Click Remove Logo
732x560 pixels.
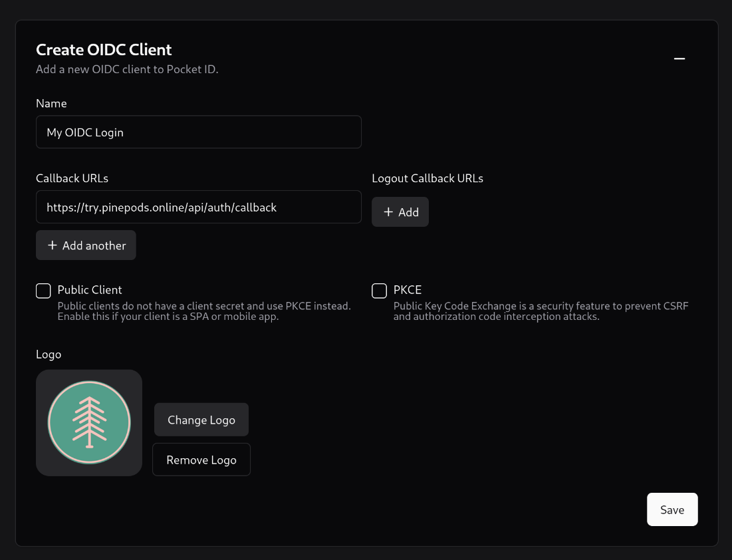(x=201, y=459)
